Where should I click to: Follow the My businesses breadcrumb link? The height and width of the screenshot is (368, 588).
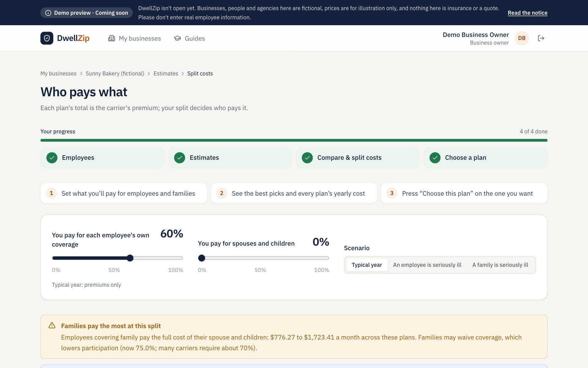58,74
